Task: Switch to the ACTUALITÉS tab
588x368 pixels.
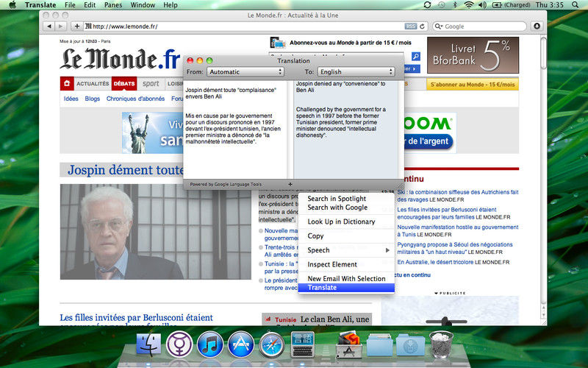Action: [x=93, y=84]
